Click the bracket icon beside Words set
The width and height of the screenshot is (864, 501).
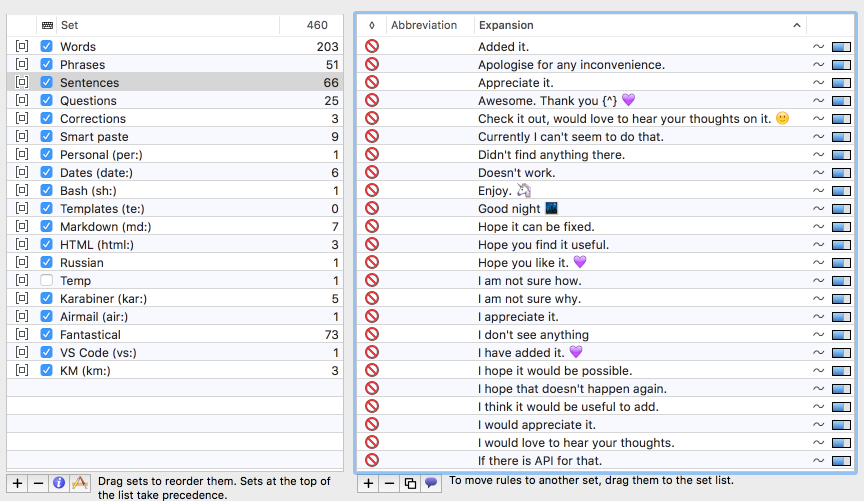click(21, 46)
